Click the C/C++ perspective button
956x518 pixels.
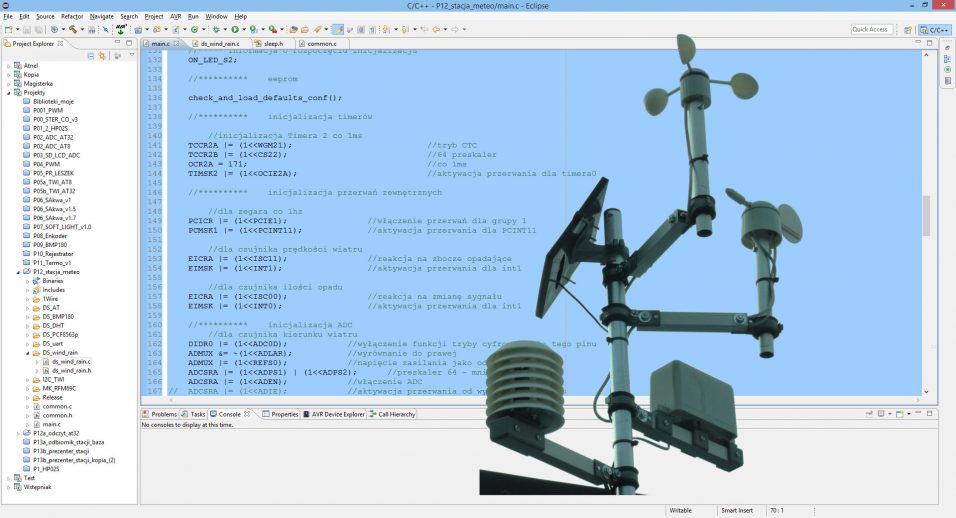pos(935,30)
